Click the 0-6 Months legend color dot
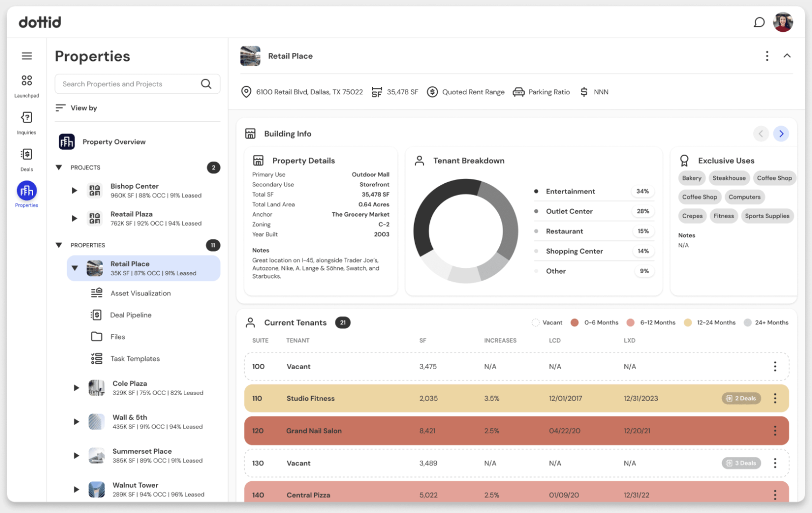This screenshot has width=812, height=513. [574, 323]
